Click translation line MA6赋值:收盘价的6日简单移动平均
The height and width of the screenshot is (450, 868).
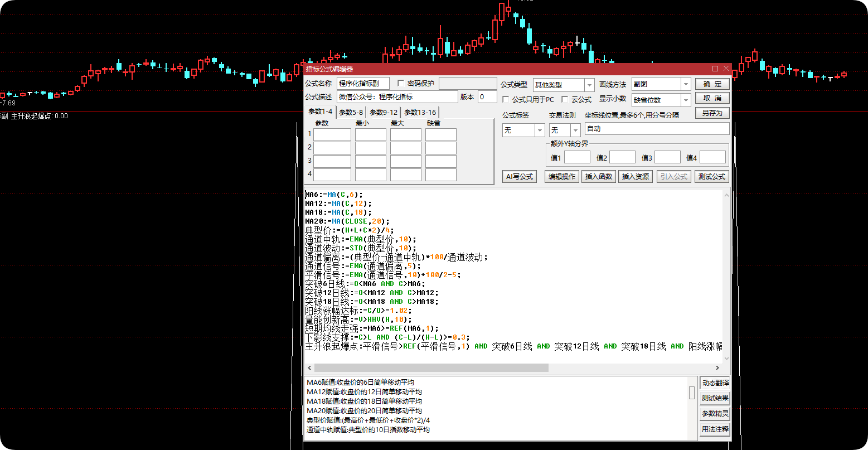pos(360,383)
